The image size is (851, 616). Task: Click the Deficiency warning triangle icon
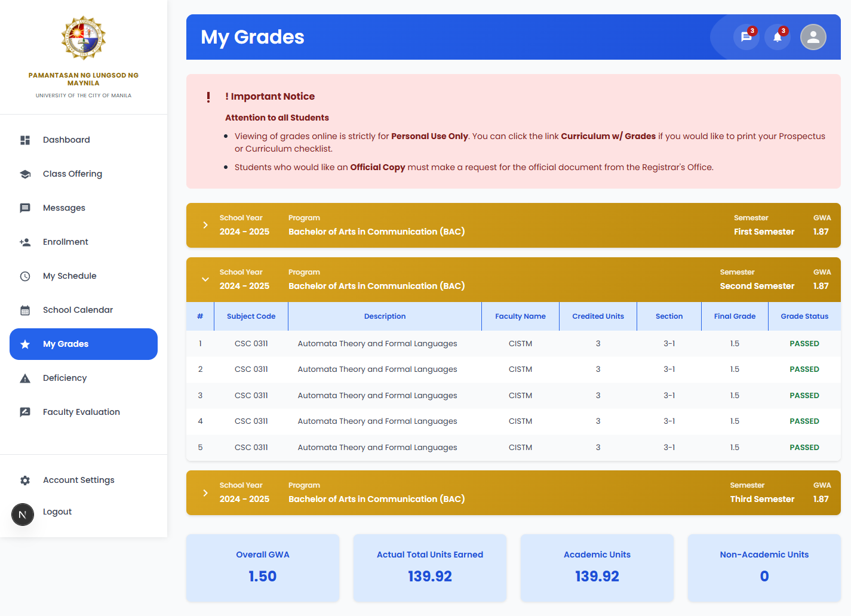tap(25, 378)
